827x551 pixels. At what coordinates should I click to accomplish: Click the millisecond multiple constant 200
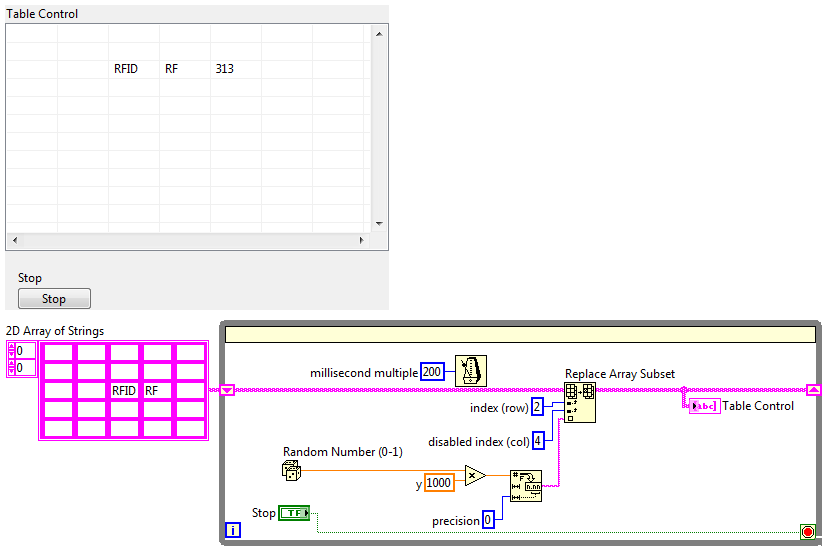point(432,372)
